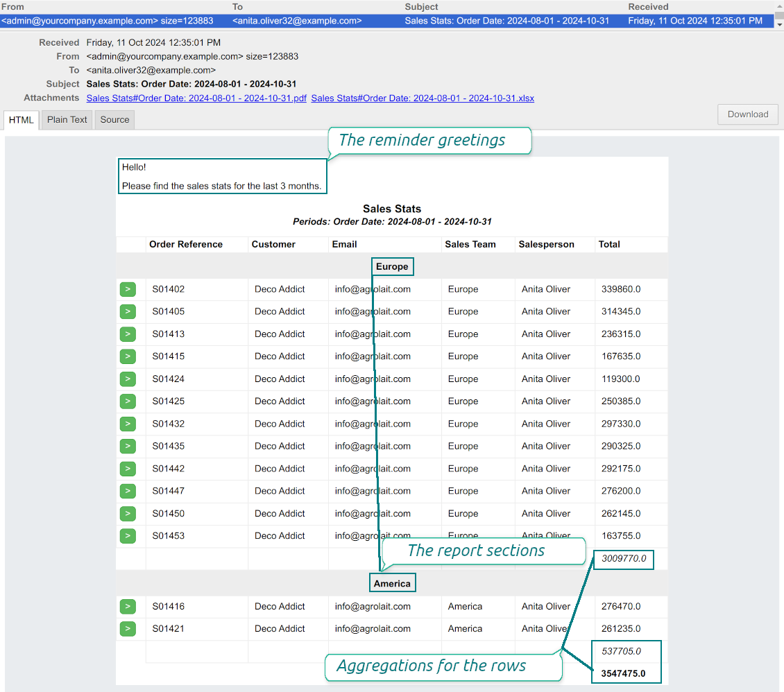Image resolution: width=784 pixels, height=692 pixels.
Task: Open the green arrow for order S01421
Action: coord(128,628)
